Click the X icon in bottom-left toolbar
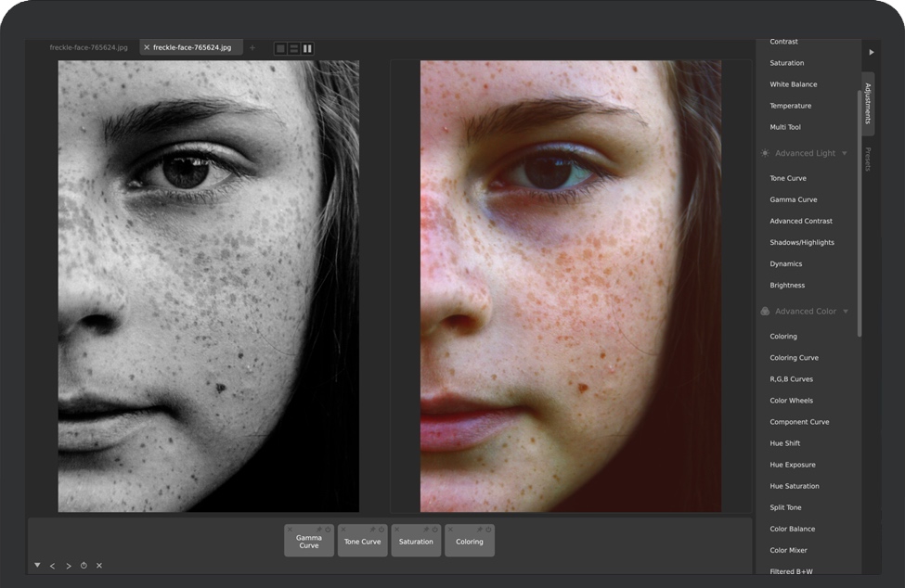 point(99,566)
